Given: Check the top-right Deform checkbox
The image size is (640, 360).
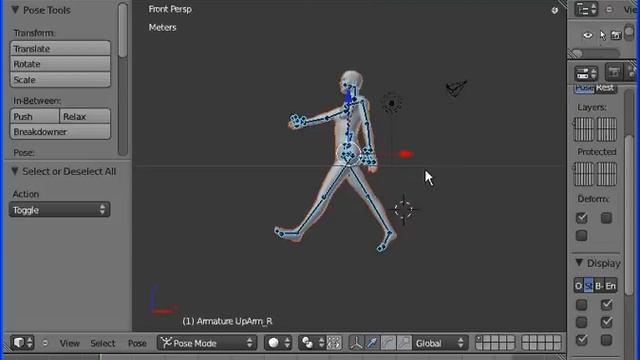Looking at the screenshot, I should [607, 218].
